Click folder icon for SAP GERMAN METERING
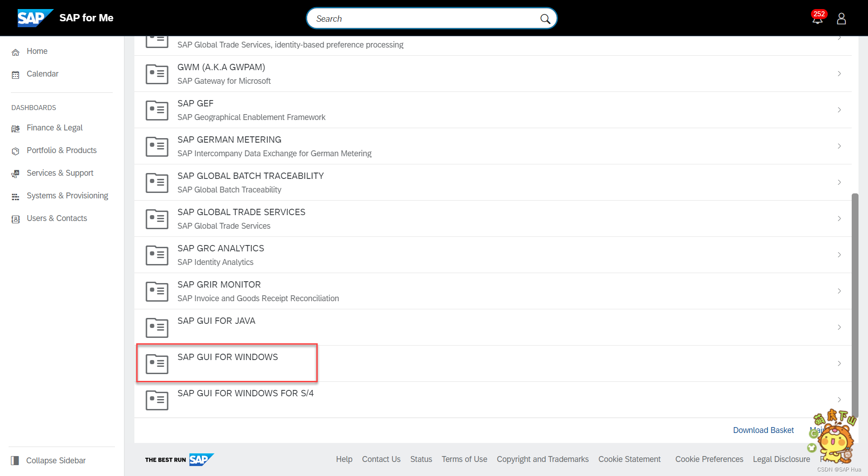 pyautogui.click(x=157, y=147)
